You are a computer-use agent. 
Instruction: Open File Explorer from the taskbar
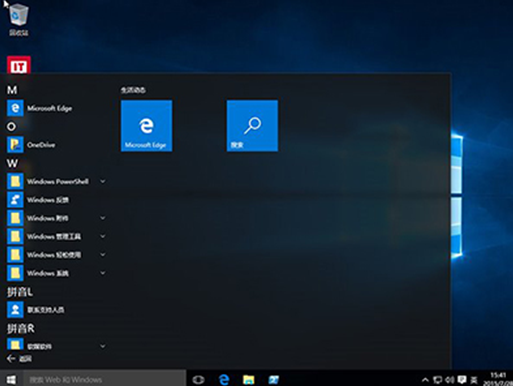pos(249,380)
